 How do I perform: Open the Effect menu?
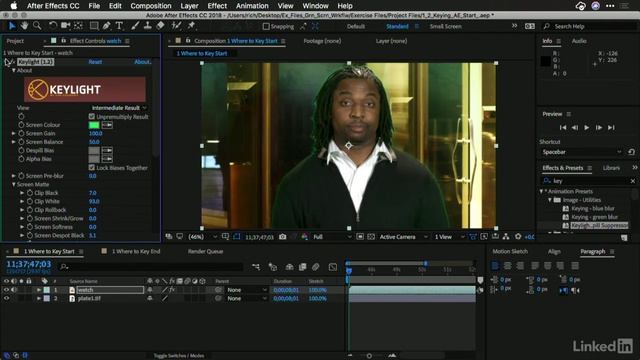217,6
